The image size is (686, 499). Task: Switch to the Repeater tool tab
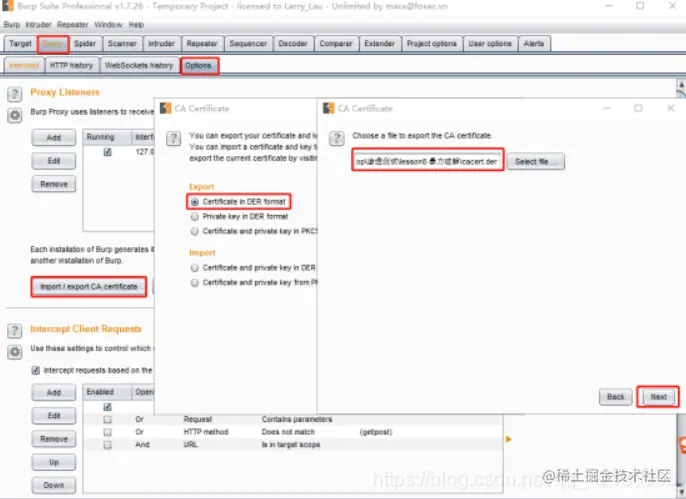click(202, 44)
